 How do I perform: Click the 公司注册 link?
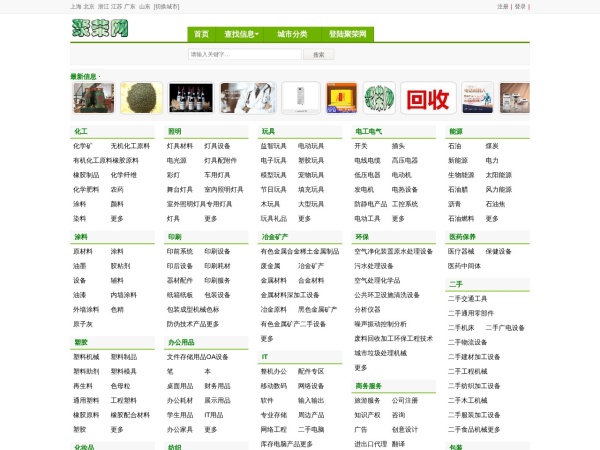(405, 400)
